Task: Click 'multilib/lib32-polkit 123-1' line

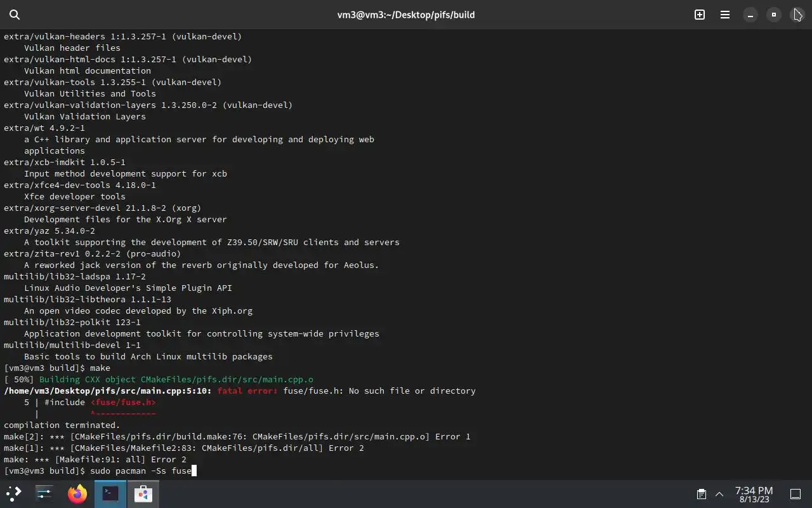Action: coord(72,322)
